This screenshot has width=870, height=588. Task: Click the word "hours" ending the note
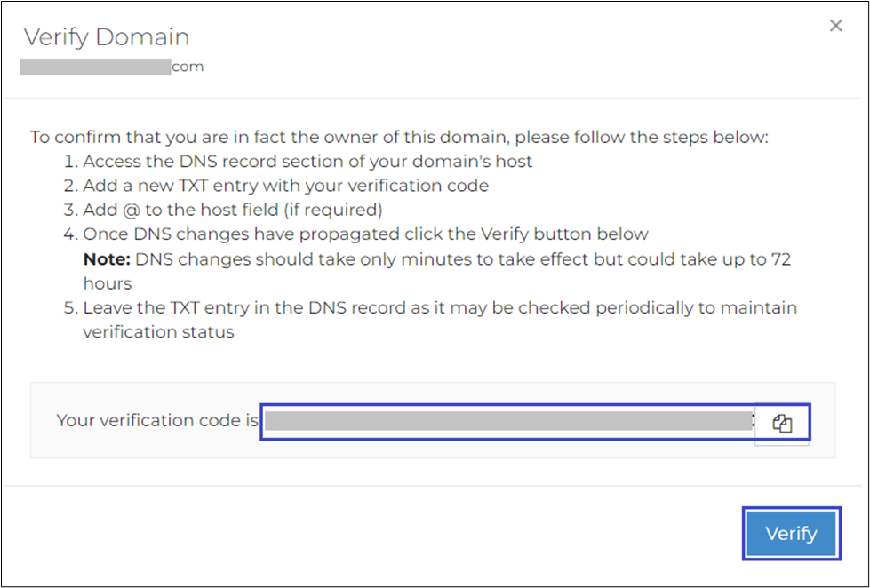pyautogui.click(x=108, y=283)
